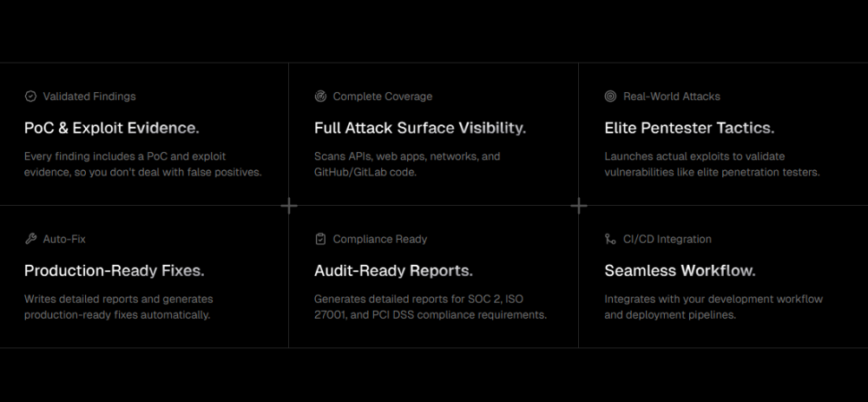Click the Elite Pentester Tactics heading
Viewport: 868px width, 402px height.
tap(689, 128)
